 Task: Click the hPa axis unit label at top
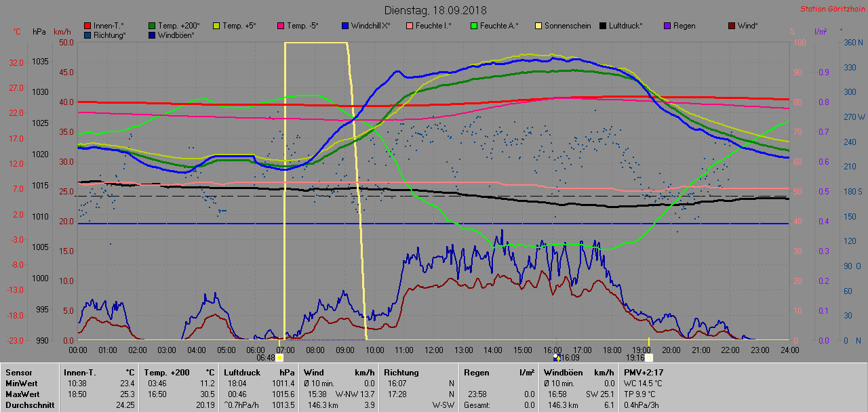click(39, 32)
